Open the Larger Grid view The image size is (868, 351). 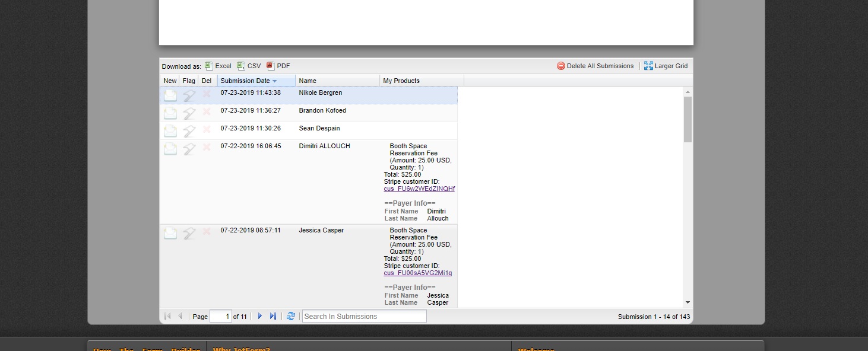[666, 66]
